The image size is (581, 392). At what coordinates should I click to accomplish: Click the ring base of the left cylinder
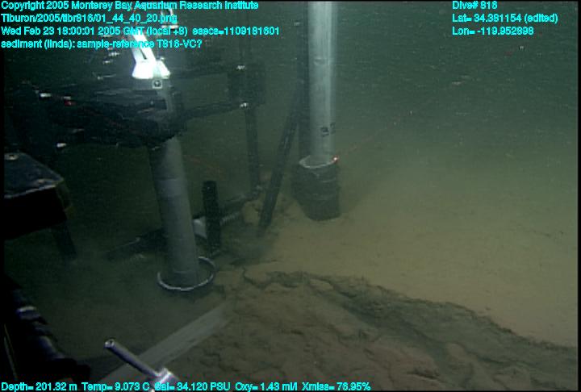click(186, 278)
